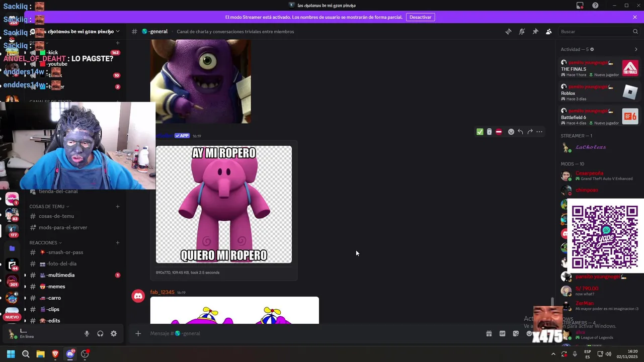Viewport: 644px width, 362px height.
Task: Open the edits channel
Action: click(74, 320)
